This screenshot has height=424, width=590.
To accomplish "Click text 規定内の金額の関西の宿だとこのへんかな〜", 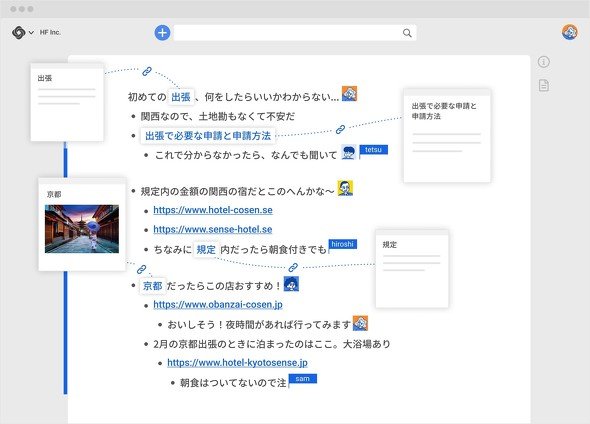I will pyautogui.click(x=237, y=191).
